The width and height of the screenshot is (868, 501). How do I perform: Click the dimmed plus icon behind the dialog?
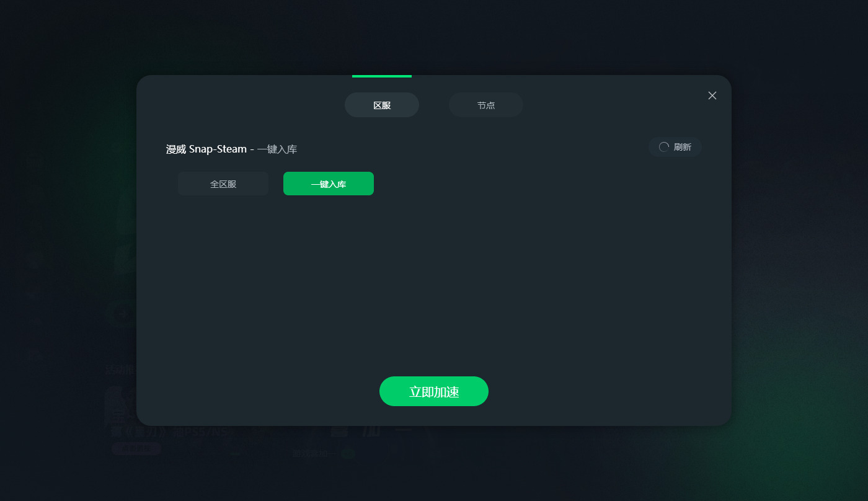122,314
